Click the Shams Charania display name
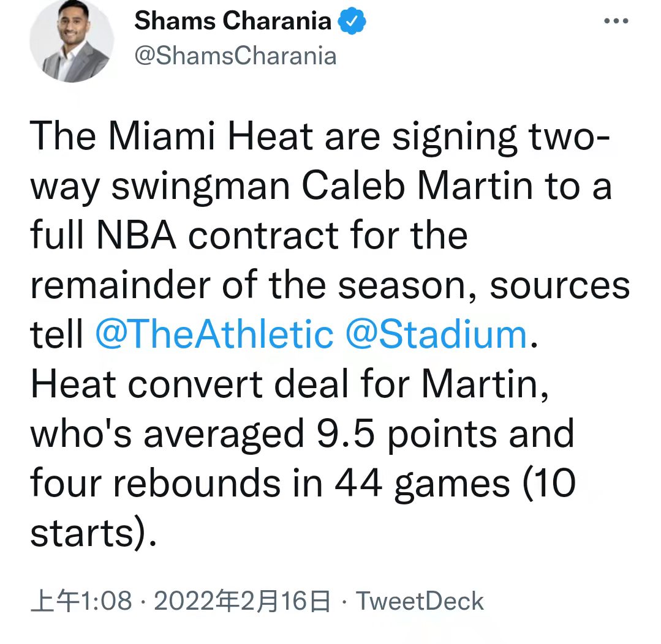Screen dimensions: 661x644 pos(233,21)
